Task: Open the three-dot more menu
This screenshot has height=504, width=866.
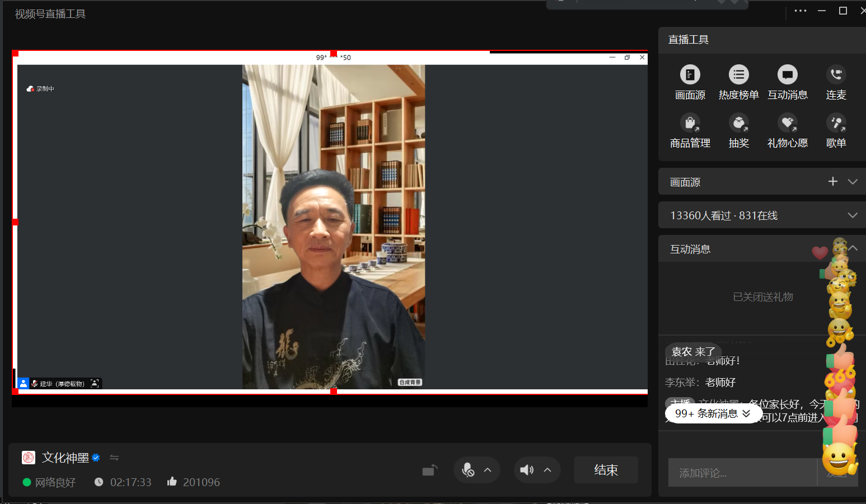Action: 800,11
